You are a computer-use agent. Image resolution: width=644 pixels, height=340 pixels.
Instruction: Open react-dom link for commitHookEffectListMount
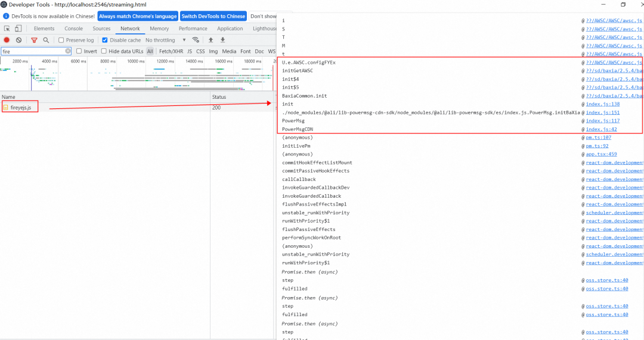614,163
